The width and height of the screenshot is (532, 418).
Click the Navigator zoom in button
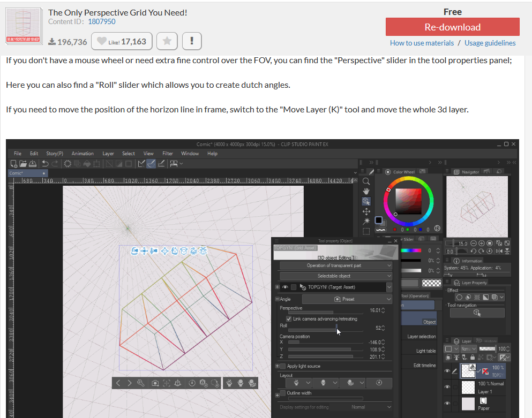482,244
